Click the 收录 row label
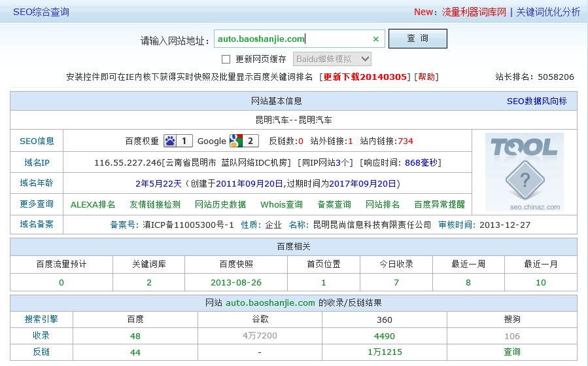The height and width of the screenshot is (366, 588). [41, 336]
